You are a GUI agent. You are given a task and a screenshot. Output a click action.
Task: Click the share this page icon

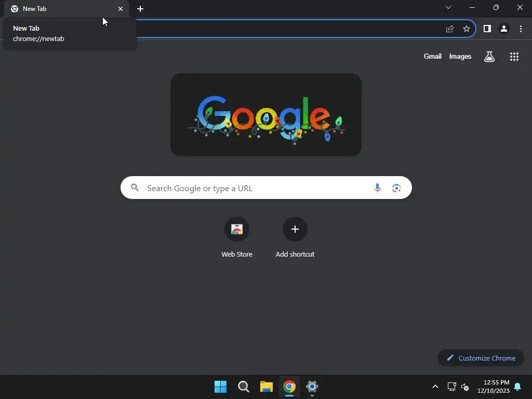point(450,29)
